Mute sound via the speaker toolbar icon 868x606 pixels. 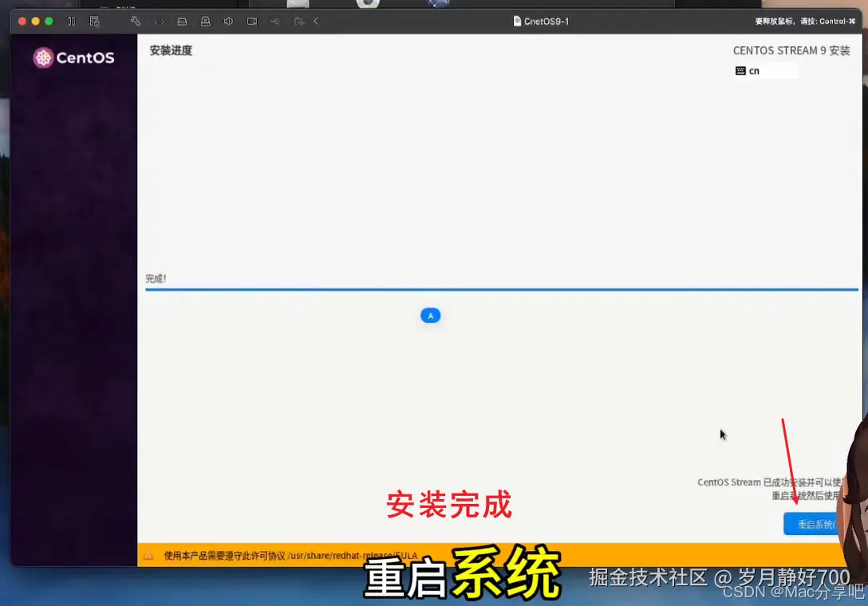(228, 22)
